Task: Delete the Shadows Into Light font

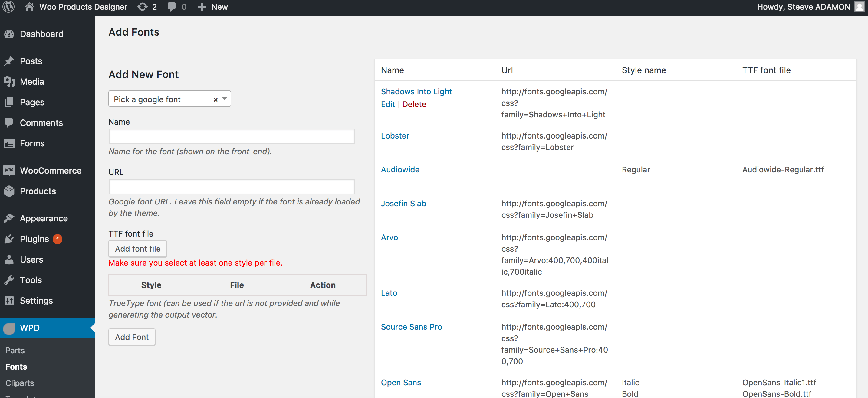Action: tap(414, 104)
